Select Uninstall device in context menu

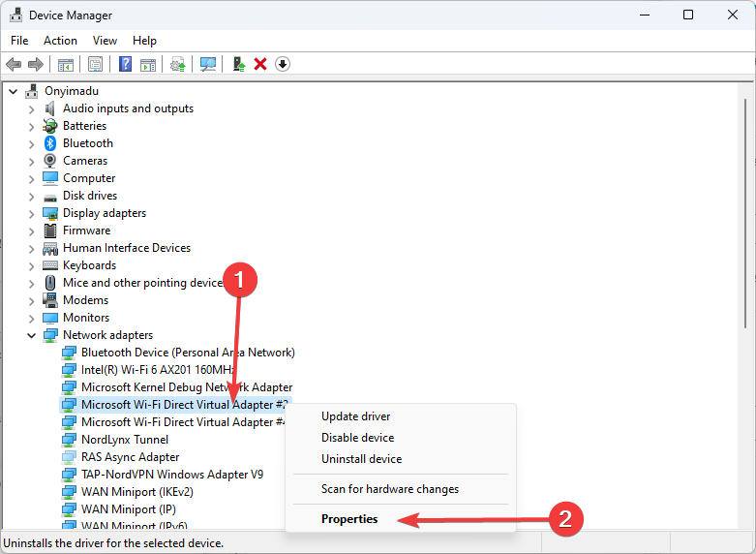(362, 458)
